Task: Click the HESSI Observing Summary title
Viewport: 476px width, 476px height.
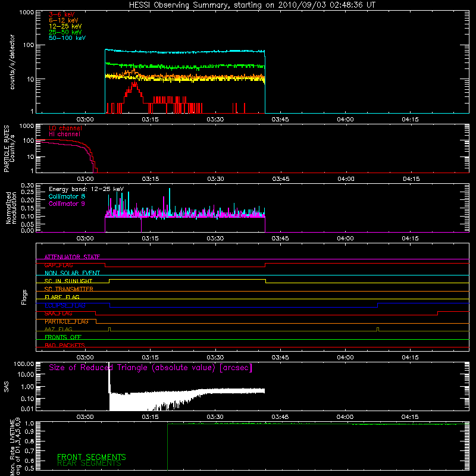Action: pyautogui.click(x=252, y=5)
